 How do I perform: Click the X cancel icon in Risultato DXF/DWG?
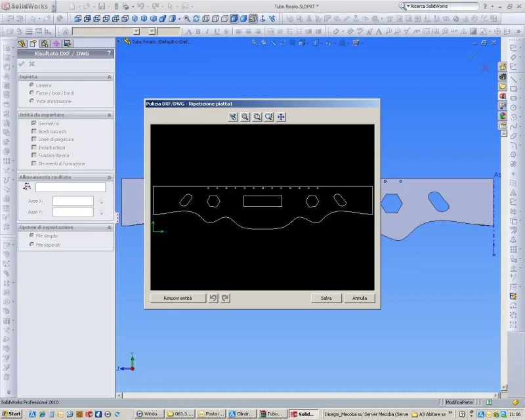31,64
